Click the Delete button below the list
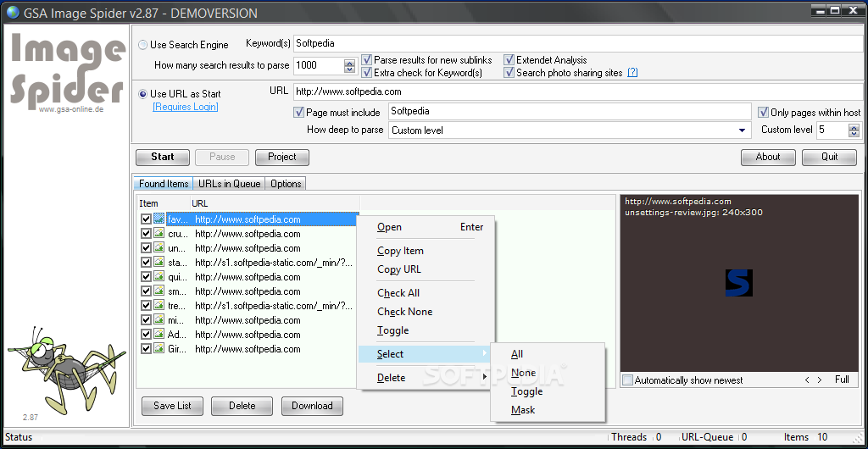The image size is (868, 449). point(242,406)
